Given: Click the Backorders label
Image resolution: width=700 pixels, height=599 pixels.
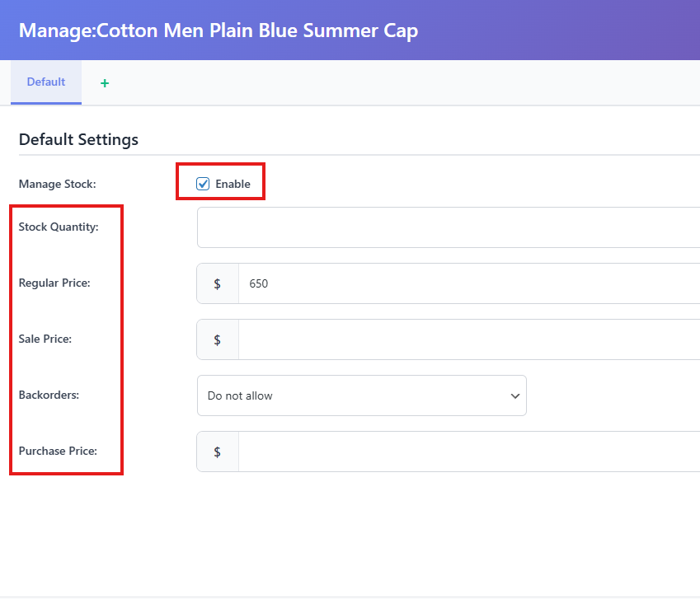Looking at the screenshot, I should [49, 395].
